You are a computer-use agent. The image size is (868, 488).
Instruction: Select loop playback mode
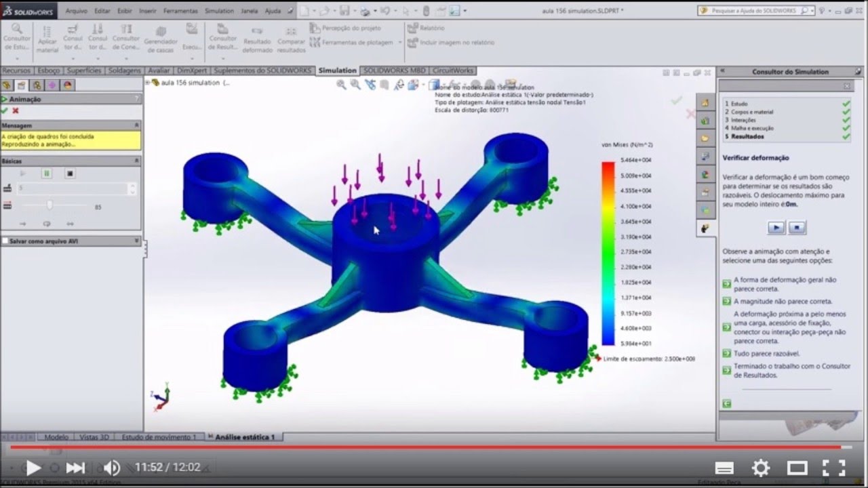tap(47, 224)
